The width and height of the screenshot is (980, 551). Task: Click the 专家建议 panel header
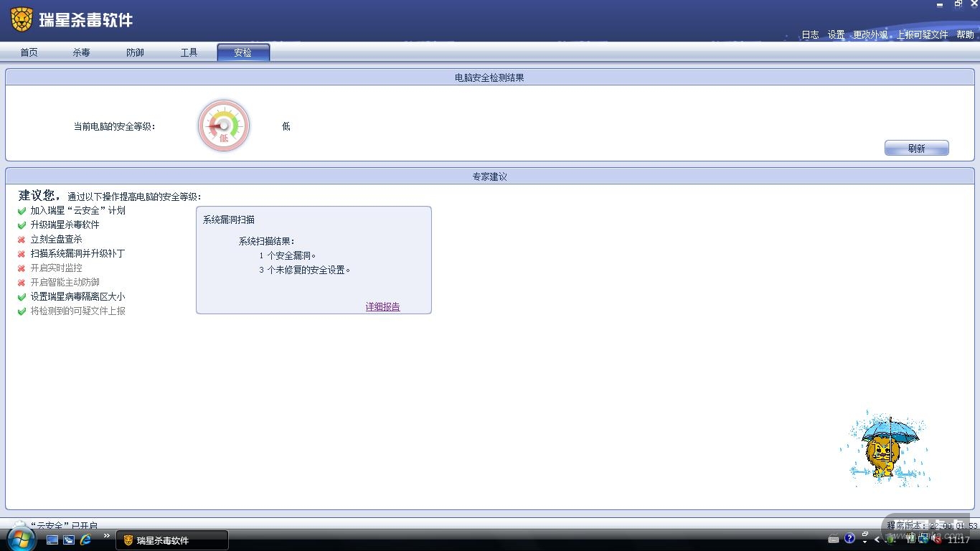point(490,176)
